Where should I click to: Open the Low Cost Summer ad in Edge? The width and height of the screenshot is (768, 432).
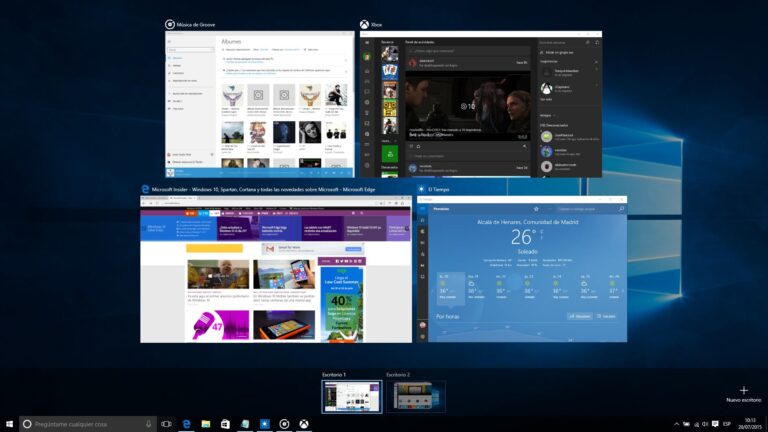(341, 304)
